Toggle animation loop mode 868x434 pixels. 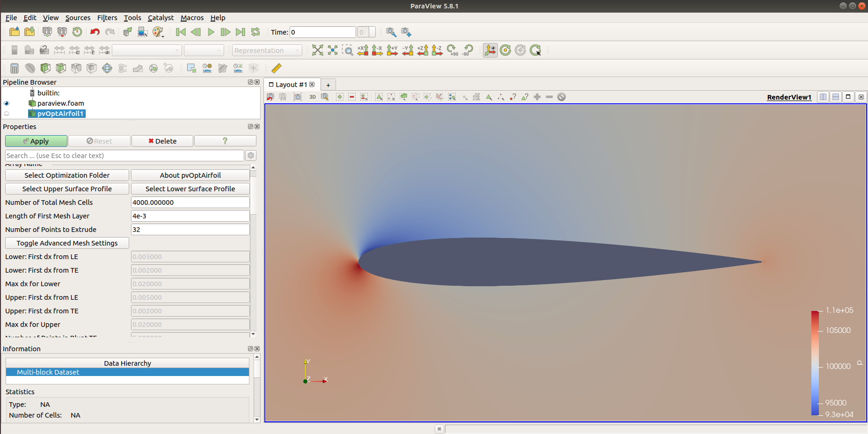click(255, 32)
